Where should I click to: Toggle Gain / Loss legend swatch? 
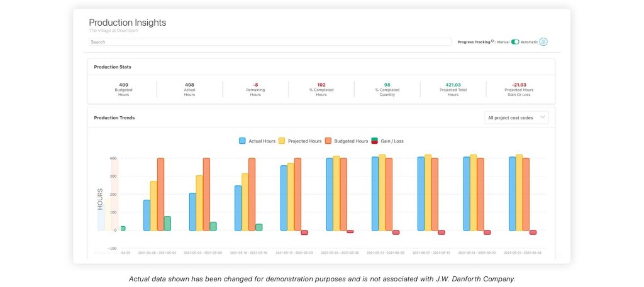click(374, 141)
